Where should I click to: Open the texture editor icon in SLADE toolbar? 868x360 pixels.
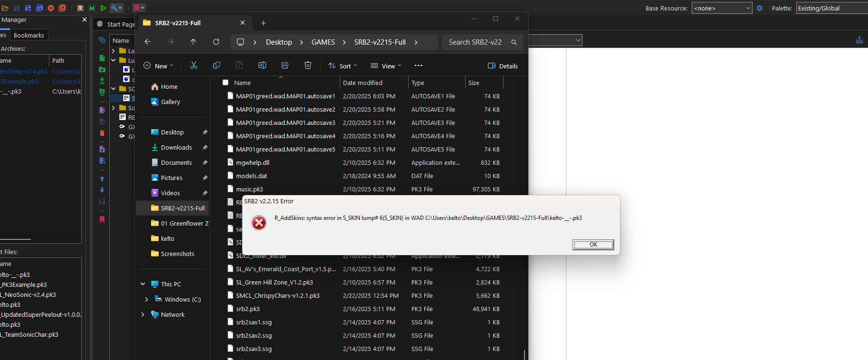[x=80, y=8]
